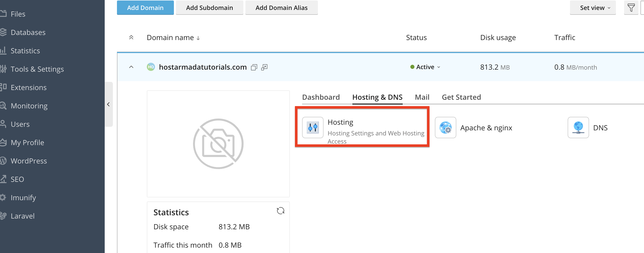
Task: Open the filter icon near Set view
Action: 631,8
